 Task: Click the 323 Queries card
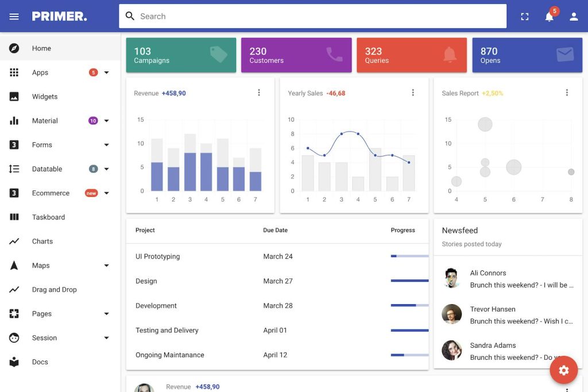(412, 55)
